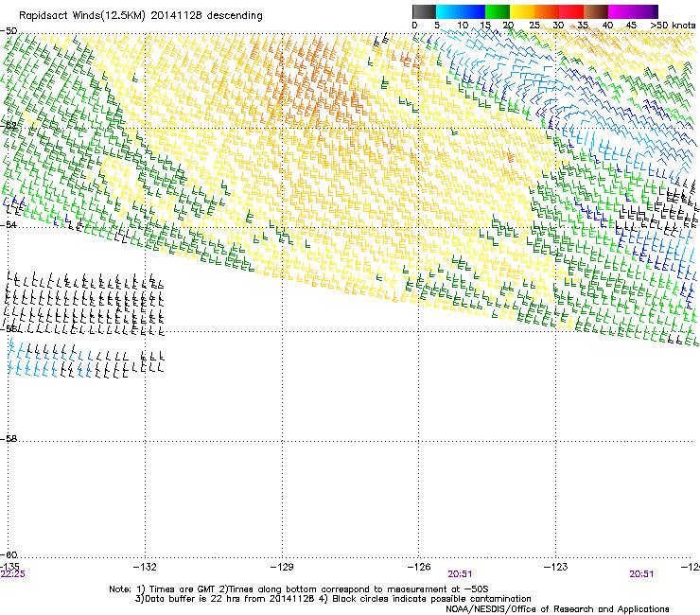Click the '-129' longitude label

click(x=282, y=567)
